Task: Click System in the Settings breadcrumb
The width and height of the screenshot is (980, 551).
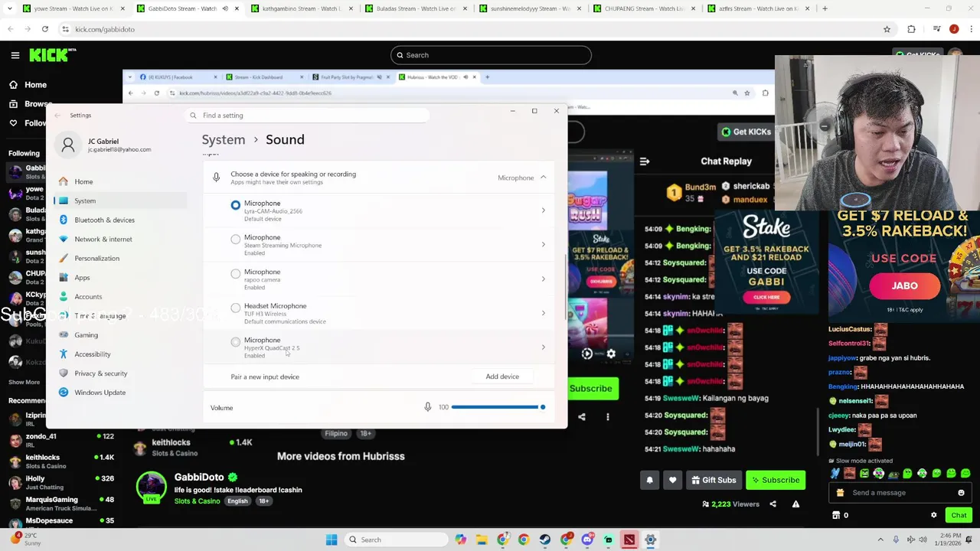Action: pos(224,139)
